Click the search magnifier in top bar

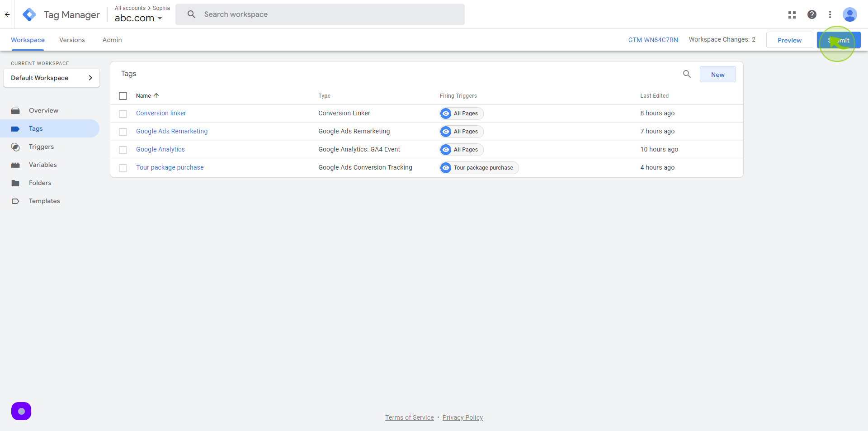192,14
